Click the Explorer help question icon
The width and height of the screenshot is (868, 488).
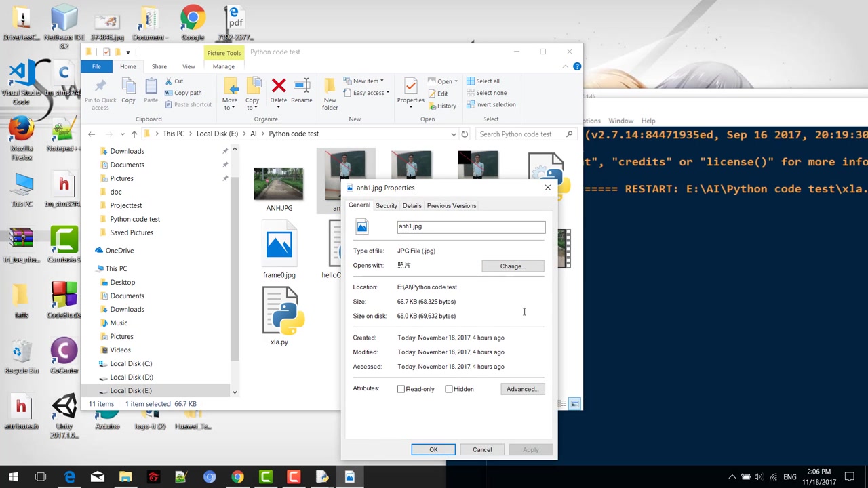[577, 66]
